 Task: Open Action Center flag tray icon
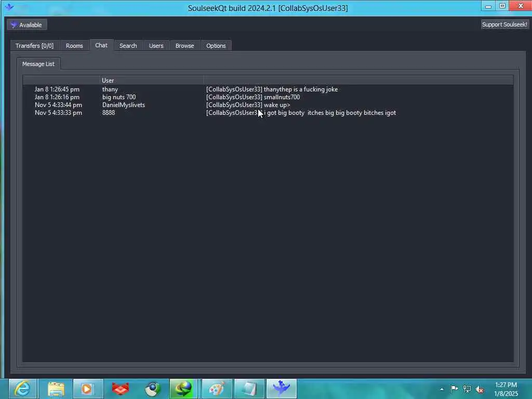(454, 389)
